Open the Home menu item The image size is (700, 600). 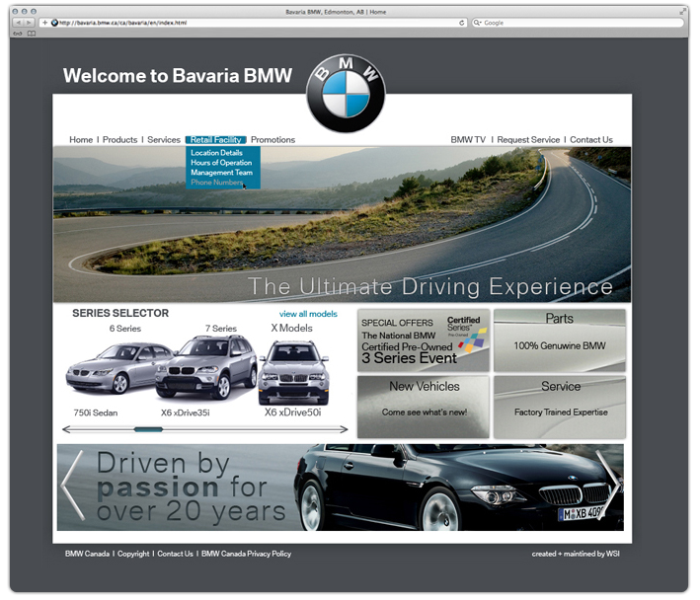point(81,139)
